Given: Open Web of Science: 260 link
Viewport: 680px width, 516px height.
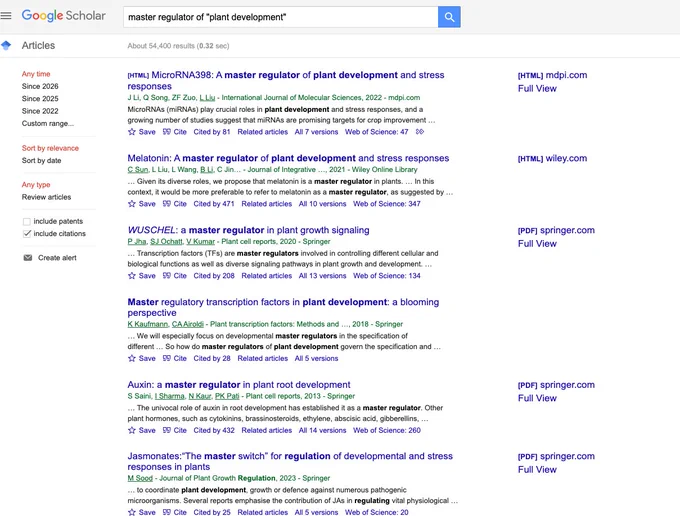Looking at the screenshot, I should (387, 430).
